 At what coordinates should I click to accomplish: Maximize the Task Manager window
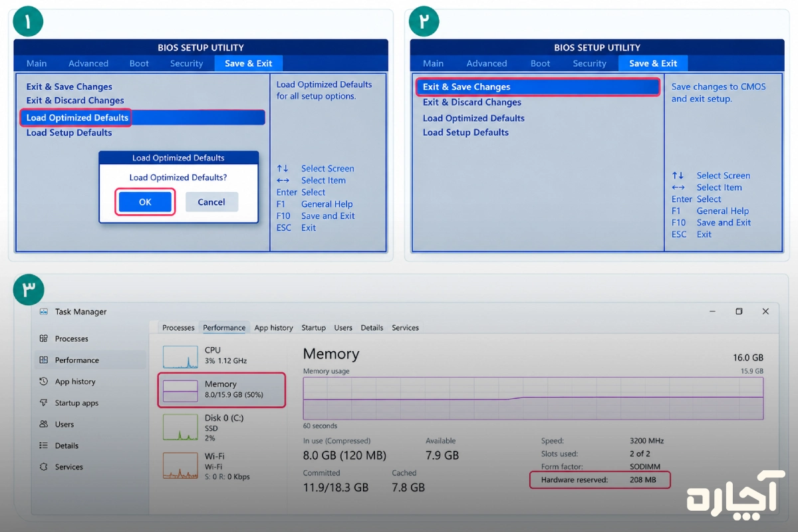pos(739,311)
